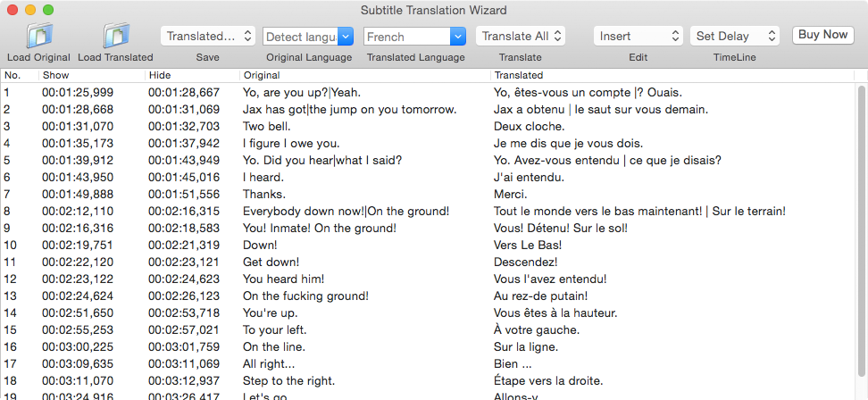The image size is (868, 400).
Task: Click translation 'Descendez!'
Action: (525, 262)
